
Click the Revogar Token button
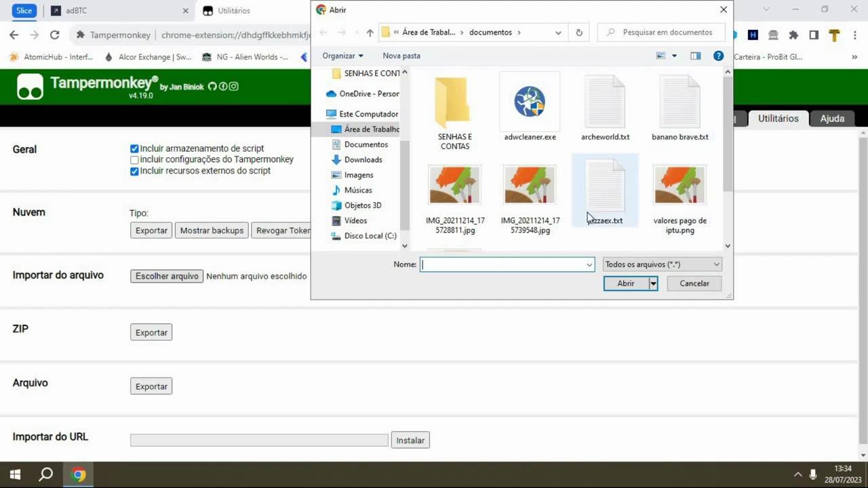click(x=281, y=230)
